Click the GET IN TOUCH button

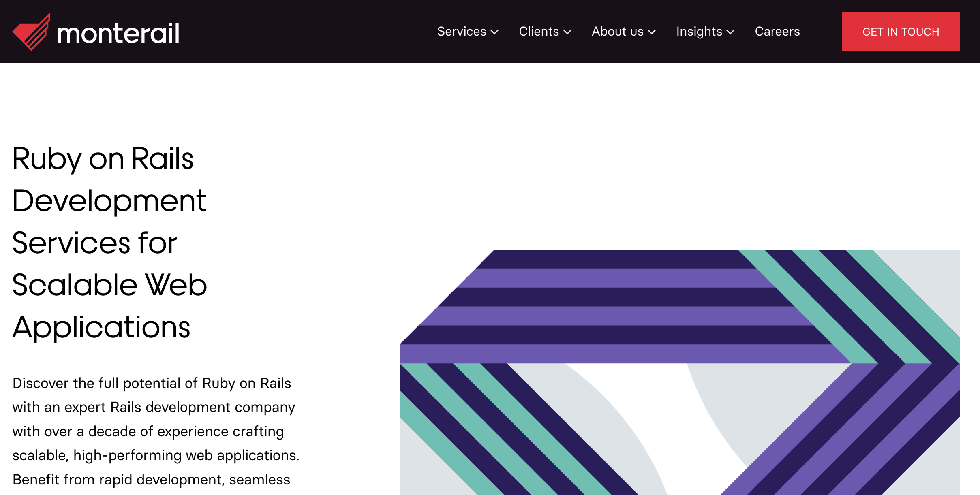[901, 32]
